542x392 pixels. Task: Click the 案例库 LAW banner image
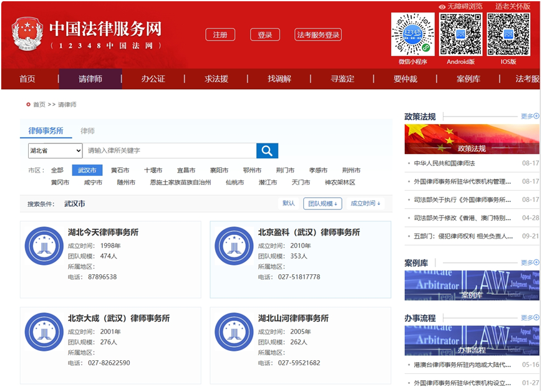click(472, 285)
